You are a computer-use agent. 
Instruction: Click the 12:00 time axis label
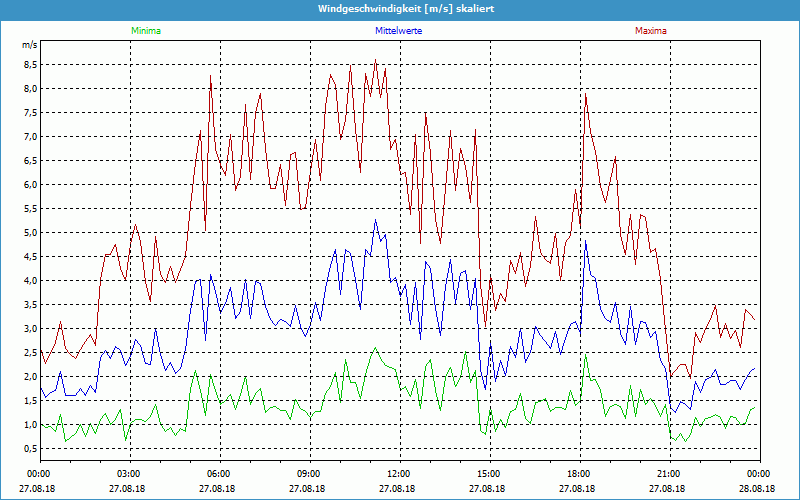401,474
